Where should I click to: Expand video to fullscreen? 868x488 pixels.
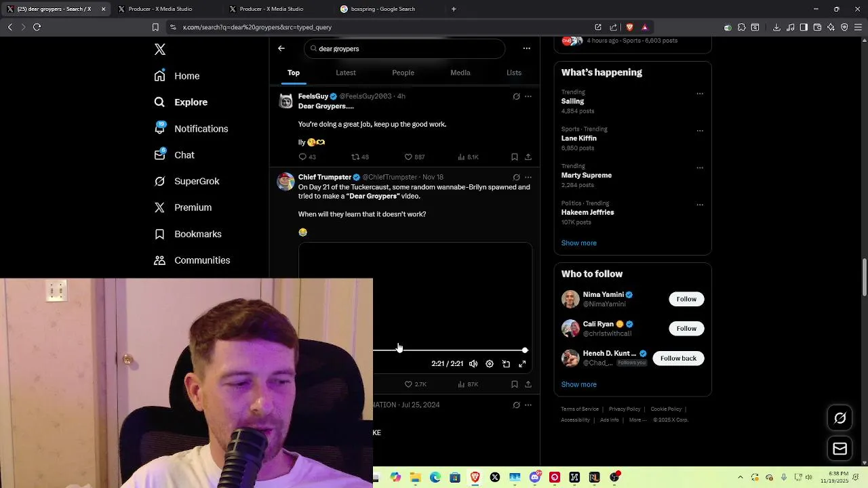click(522, 364)
